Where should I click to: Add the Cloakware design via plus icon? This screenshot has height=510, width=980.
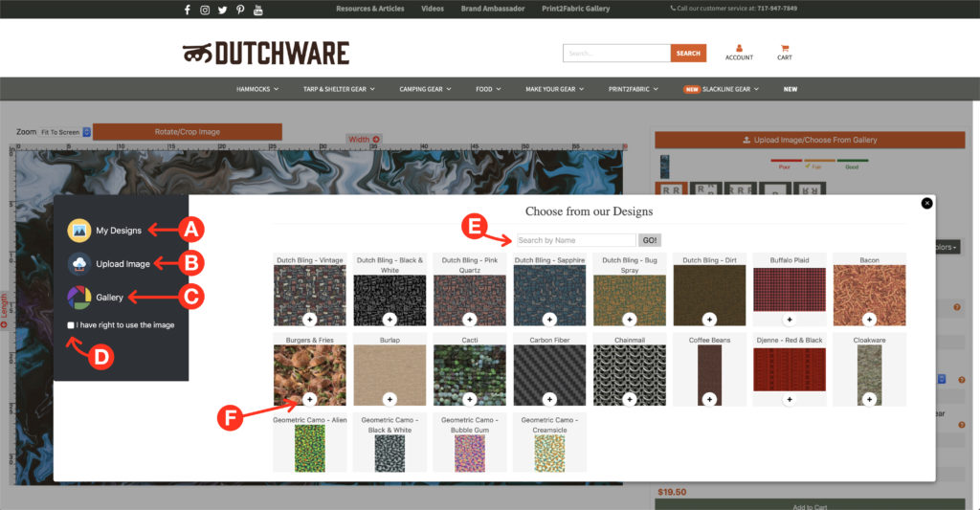(x=869, y=399)
